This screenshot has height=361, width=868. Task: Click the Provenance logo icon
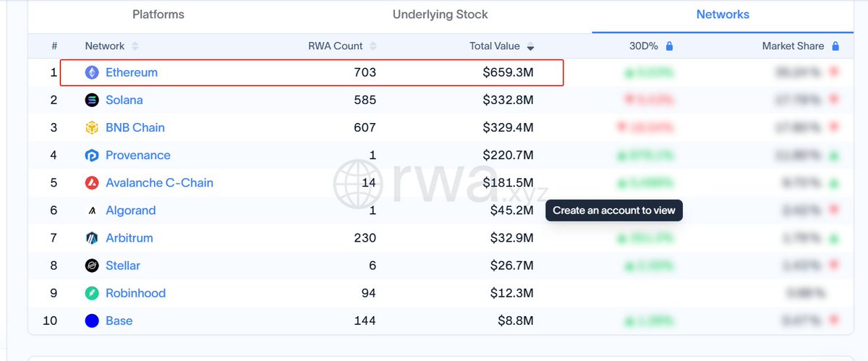[x=92, y=155]
